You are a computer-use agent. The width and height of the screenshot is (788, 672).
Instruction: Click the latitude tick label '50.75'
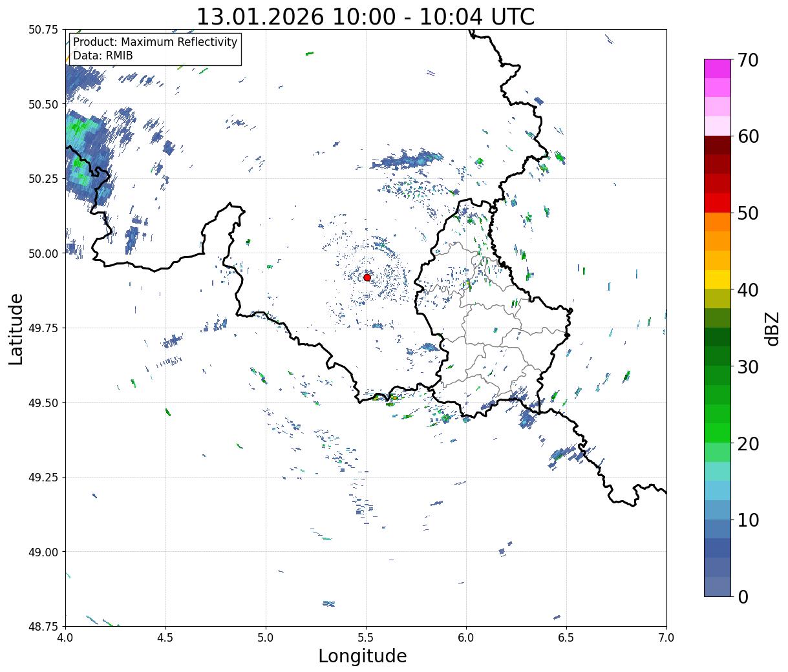(43, 30)
